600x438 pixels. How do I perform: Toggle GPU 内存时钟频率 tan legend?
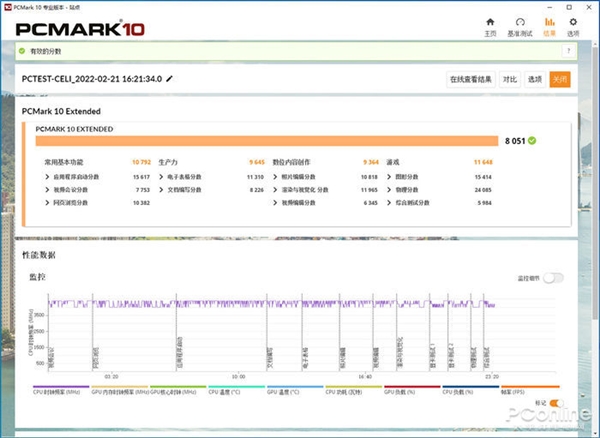coord(119,390)
